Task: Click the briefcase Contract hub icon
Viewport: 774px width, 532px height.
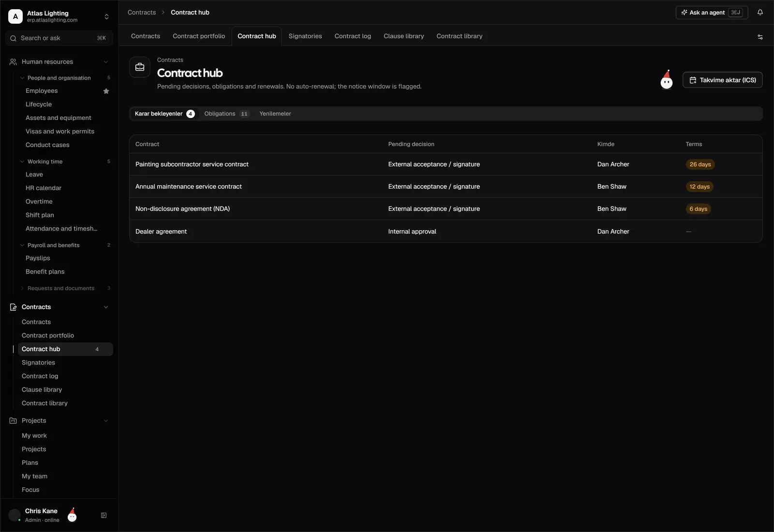Action: 140,67
